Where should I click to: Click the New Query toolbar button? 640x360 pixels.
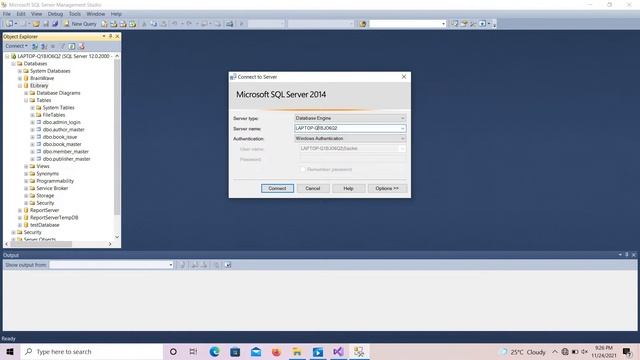tap(80, 24)
